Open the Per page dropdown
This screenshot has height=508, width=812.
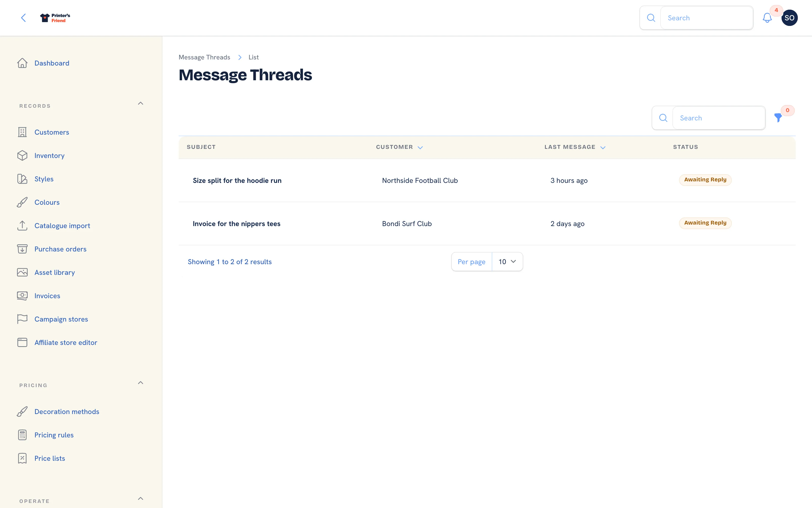coord(507,262)
